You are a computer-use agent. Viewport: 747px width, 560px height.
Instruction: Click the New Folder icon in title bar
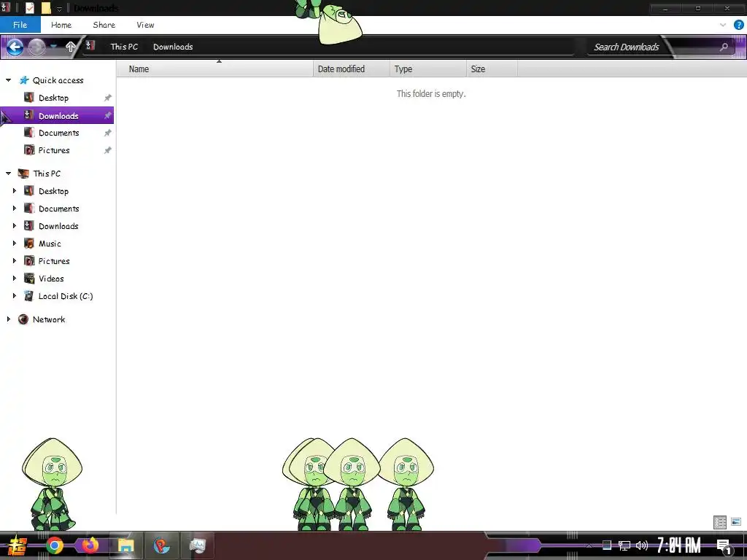coord(46,8)
